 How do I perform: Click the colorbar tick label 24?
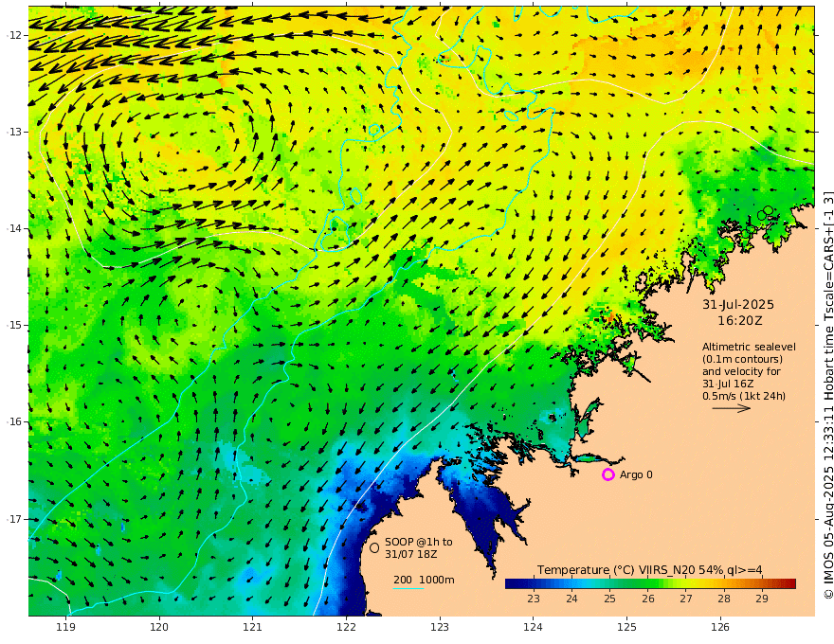pyautogui.click(x=571, y=599)
